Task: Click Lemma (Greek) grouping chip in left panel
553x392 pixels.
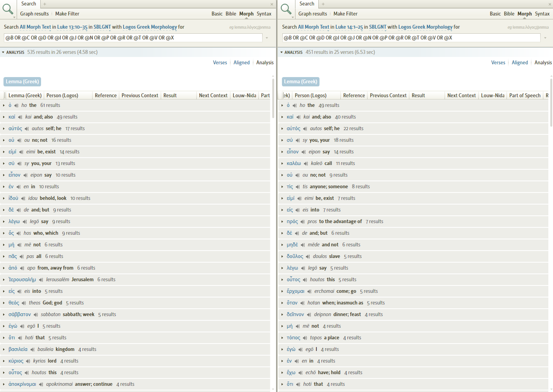Action: [x=22, y=82]
